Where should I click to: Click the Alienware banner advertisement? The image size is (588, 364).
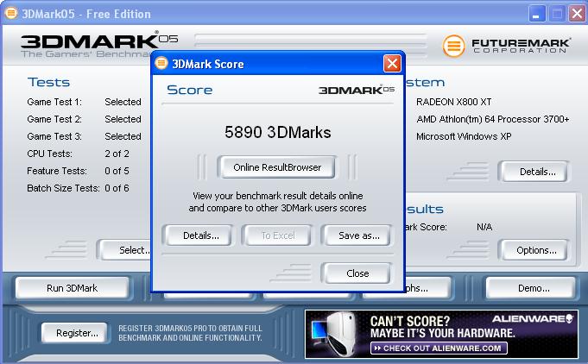[441, 334]
